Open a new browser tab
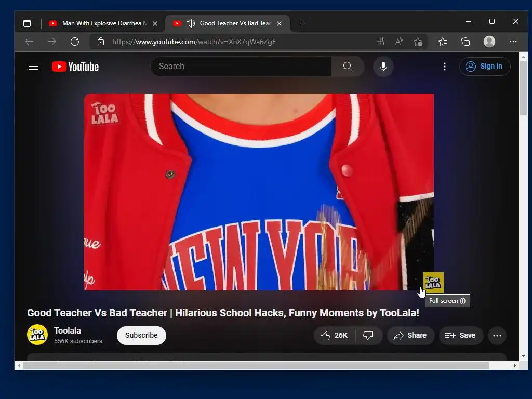532x399 pixels. click(301, 23)
